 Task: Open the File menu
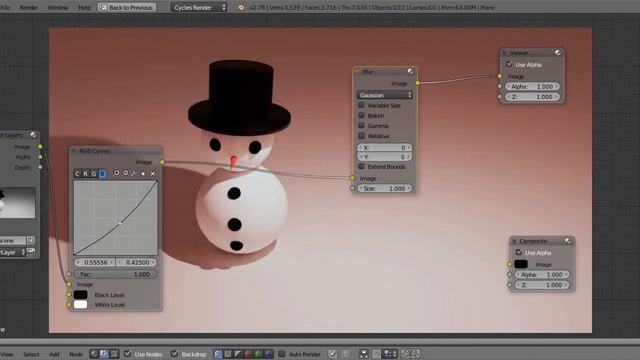click(x=5, y=7)
